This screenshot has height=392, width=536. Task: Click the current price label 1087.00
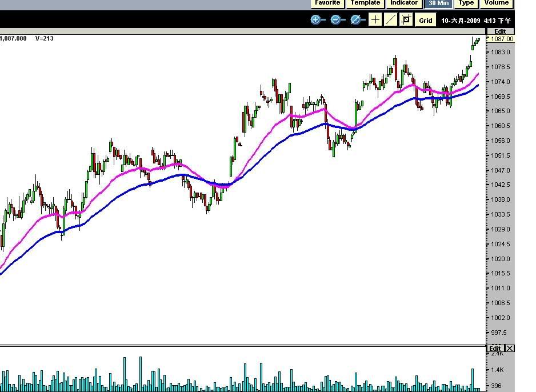tap(500, 39)
